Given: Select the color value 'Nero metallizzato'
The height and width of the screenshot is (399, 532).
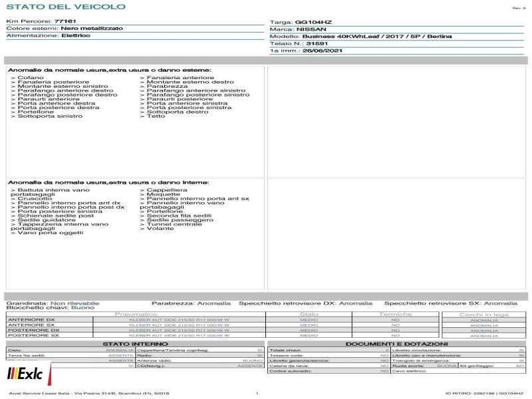Looking at the screenshot, I should tap(92, 28).
